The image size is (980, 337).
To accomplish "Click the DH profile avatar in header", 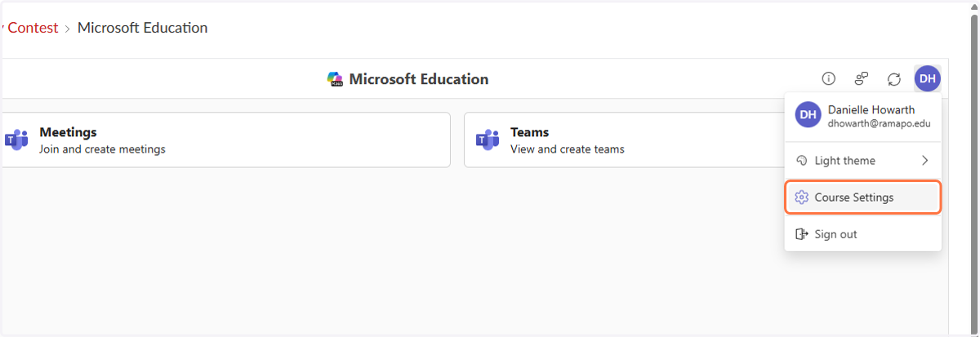I will (x=928, y=78).
